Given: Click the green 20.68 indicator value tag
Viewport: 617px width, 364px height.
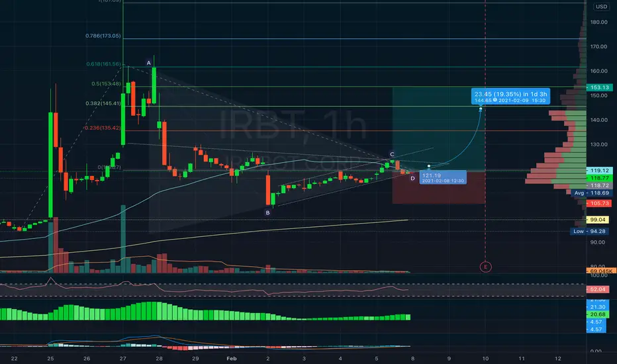Looking at the screenshot, I should [x=598, y=314].
